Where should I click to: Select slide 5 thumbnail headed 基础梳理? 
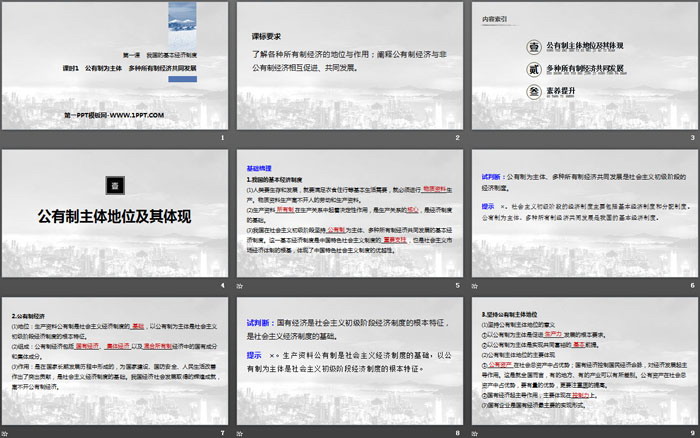[x=350, y=213]
